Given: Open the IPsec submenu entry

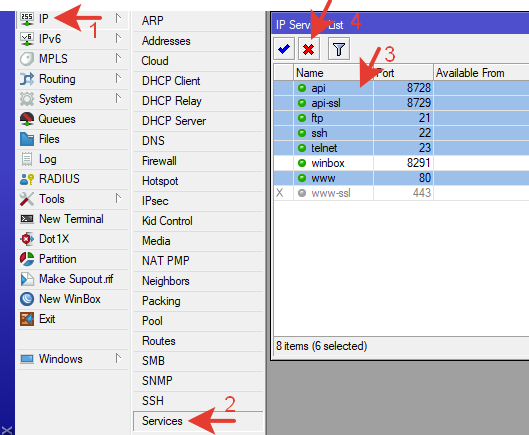Looking at the screenshot, I should pyautogui.click(x=198, y=201).
